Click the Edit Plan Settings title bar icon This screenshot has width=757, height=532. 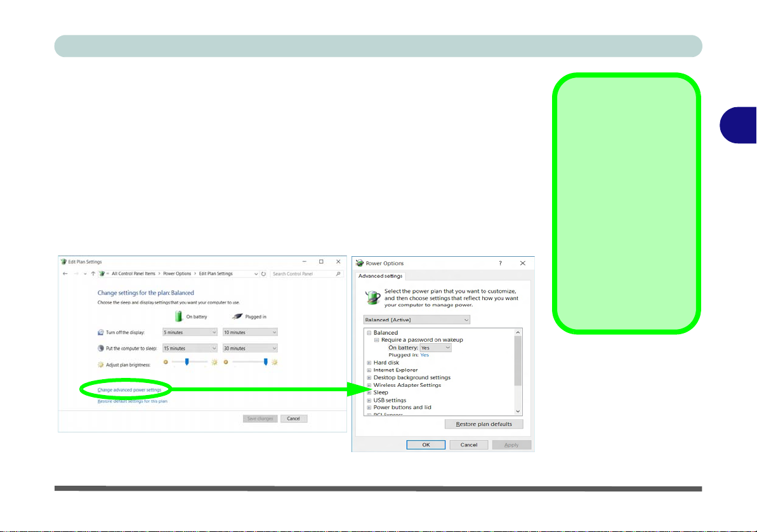[x=63, y=261]
